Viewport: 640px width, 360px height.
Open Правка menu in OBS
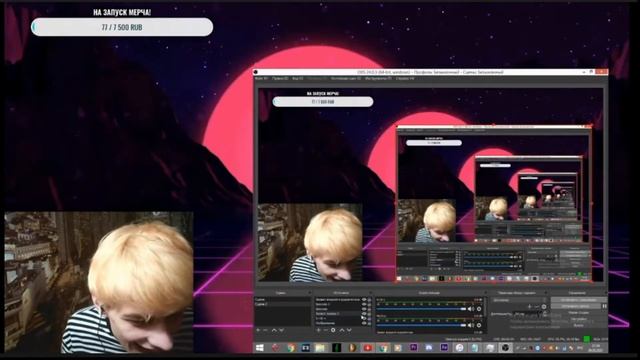click(280, 78)
